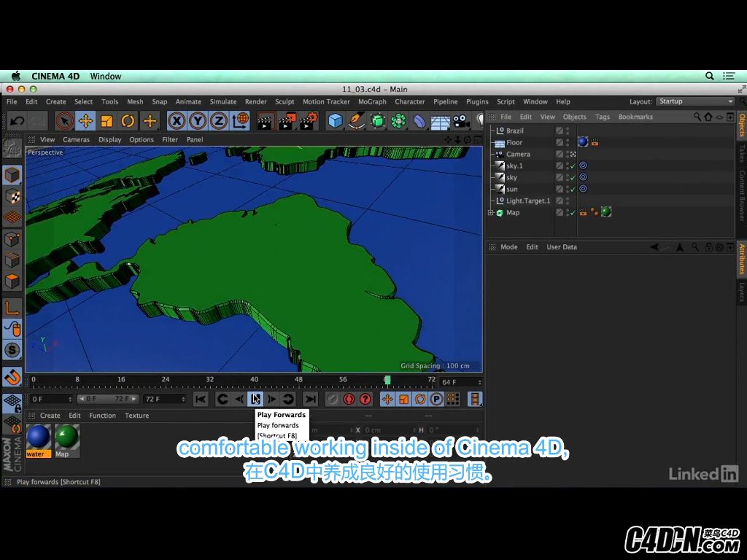Click the green timeline playhead marker
Viewport: 747px width, 560px height.
pos(387,379)
